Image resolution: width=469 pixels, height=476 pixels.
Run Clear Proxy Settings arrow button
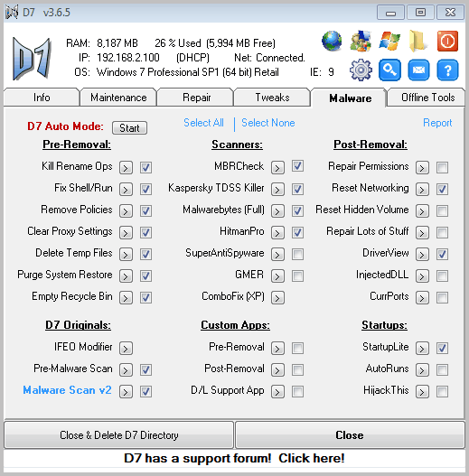pyautogui.click(x=126, y=232)
